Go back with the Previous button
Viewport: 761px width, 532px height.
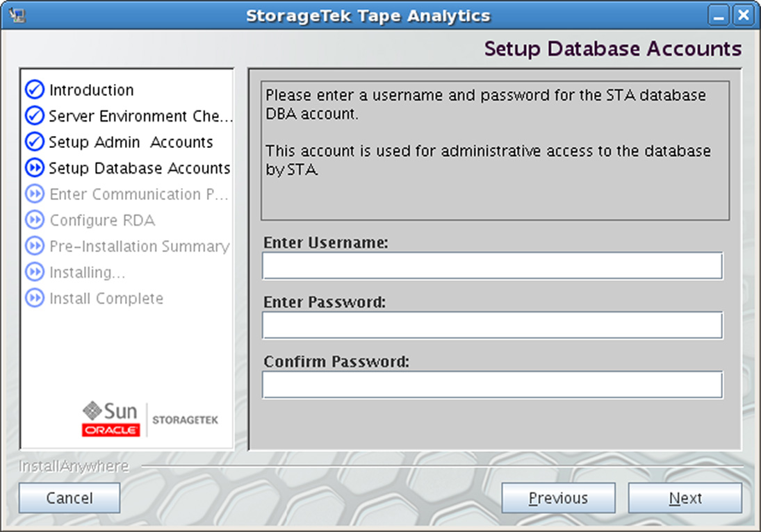[558, 498]
